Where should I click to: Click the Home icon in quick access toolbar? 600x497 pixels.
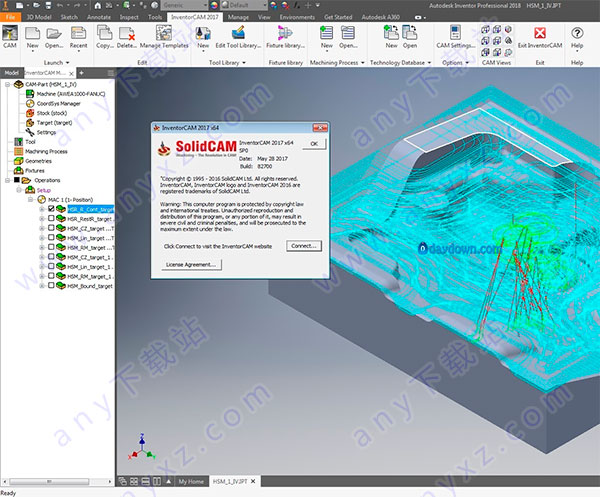[98, 5]
